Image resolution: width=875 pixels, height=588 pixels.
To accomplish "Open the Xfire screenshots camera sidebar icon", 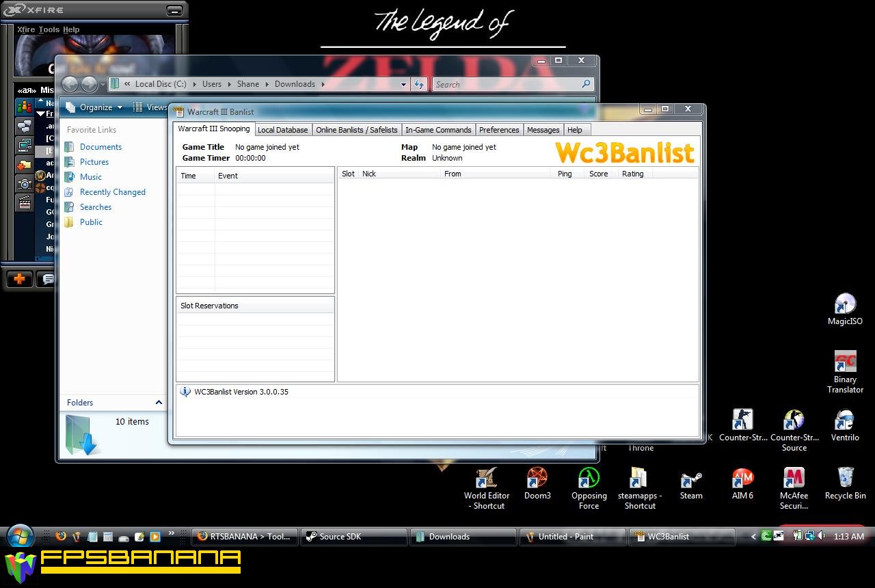I will (25, 183).
